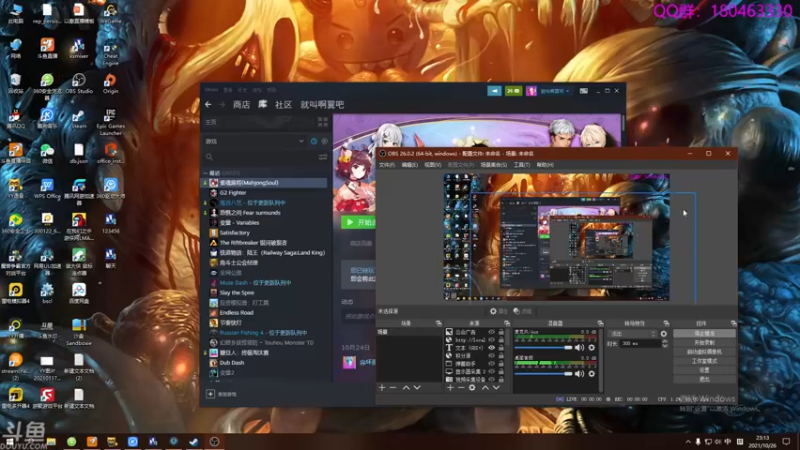Image resolution: width=800 pixels, height=450 pixels.
Task: Remove selected source in OBS
Action: [x=461, y=388]
